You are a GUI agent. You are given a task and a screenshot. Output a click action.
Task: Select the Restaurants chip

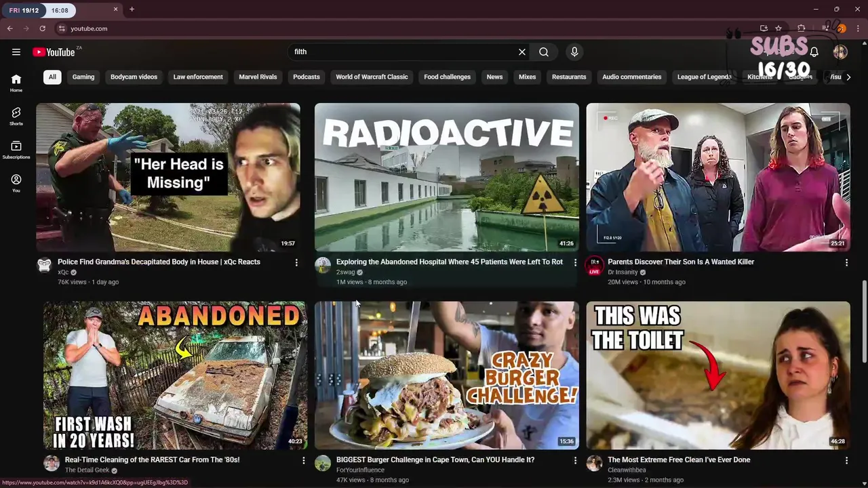[569, 77]
